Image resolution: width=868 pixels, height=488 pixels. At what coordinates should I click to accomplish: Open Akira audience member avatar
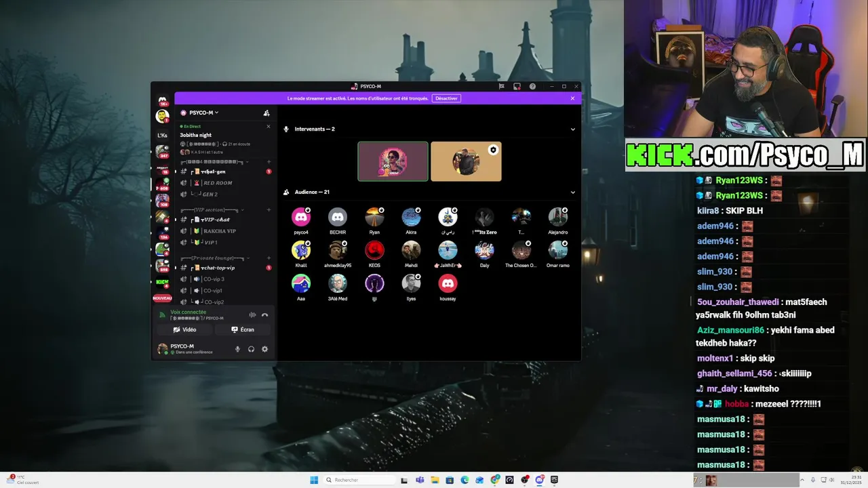411,217
